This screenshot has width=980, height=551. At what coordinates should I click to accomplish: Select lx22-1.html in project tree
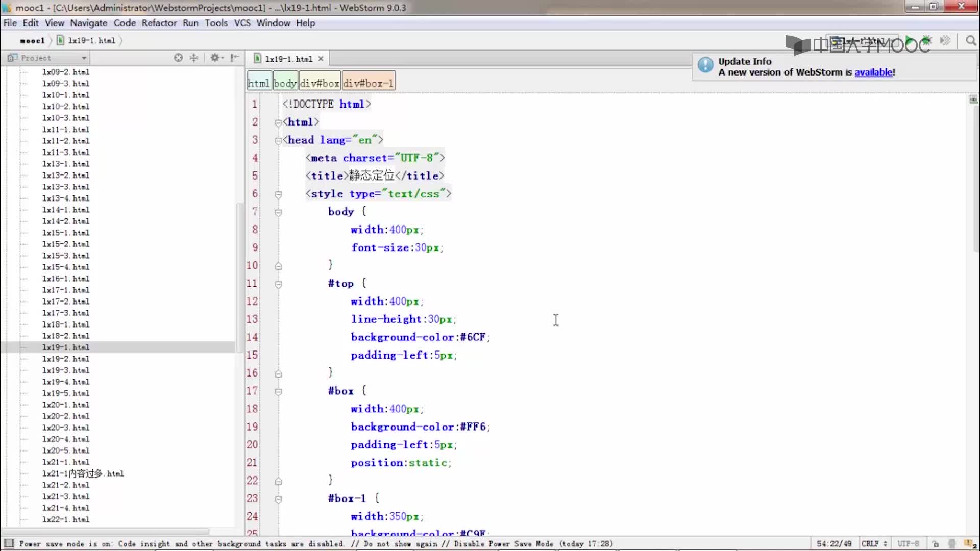click(66, 519)
